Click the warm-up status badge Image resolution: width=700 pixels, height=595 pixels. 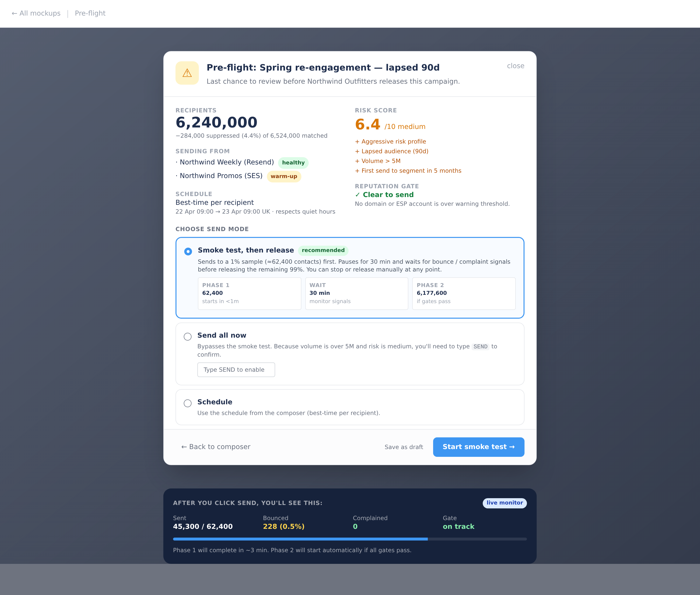[x=284, y=176]
